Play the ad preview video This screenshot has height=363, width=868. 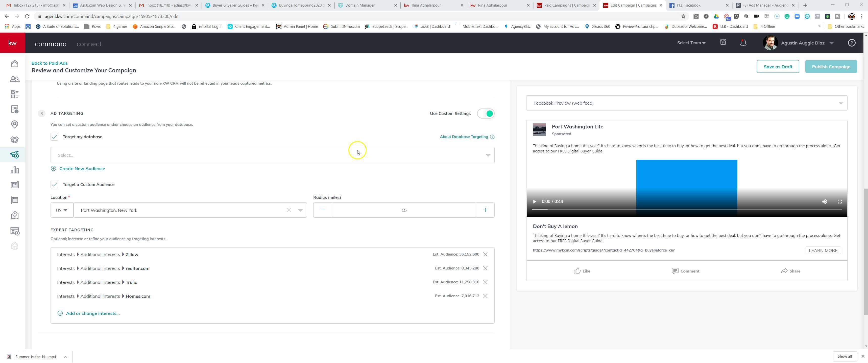click(x=534, y=201)
